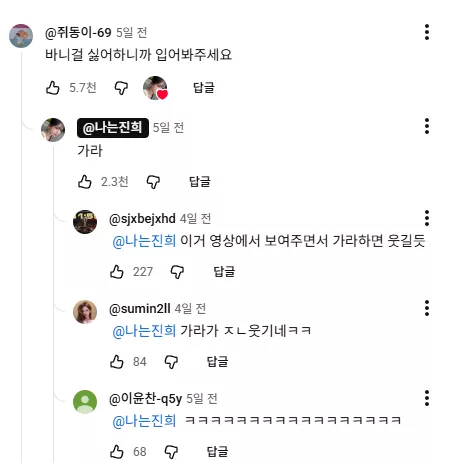Open the @나는진희 mention link in @sumin2ll's reply
This screenshot has width=472, height=463.
(144, 331)
